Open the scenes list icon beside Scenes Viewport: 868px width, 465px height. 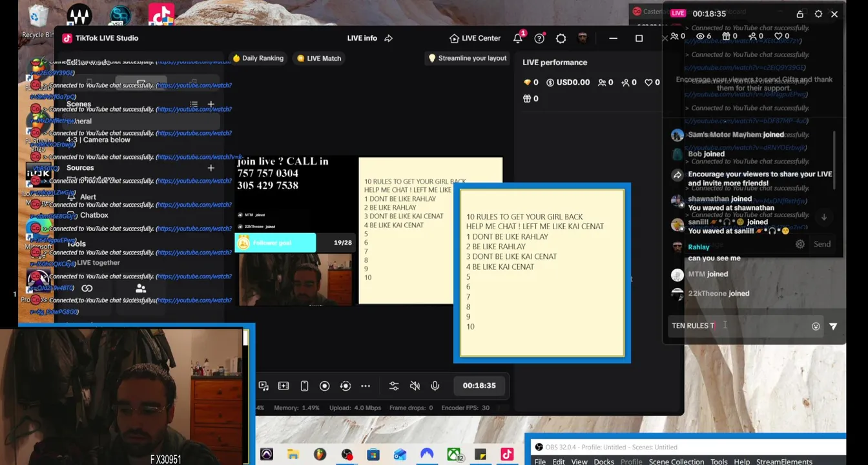tap(193, 104)
